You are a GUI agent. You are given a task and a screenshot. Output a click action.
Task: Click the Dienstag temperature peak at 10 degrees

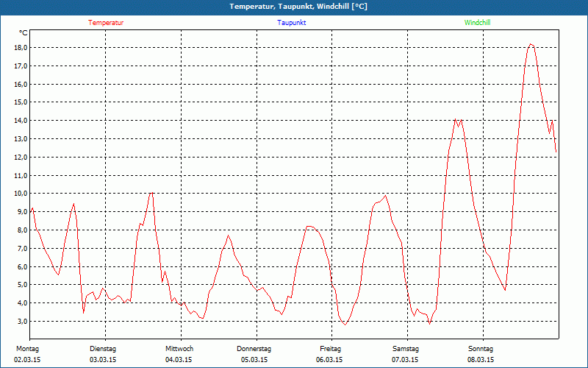pyautogui.click(x=151, y=193)
